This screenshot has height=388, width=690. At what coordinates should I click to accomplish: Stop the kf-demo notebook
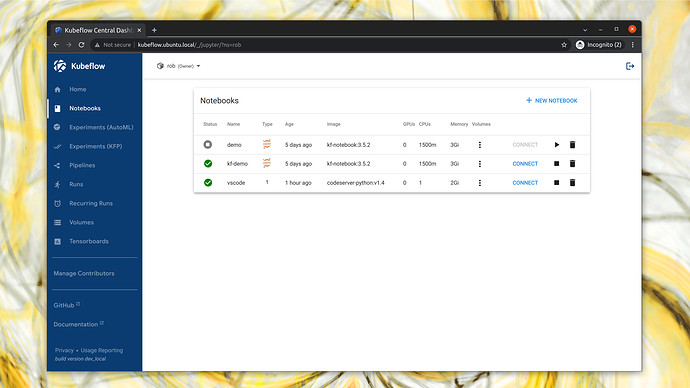pyautogui.click(x=557, y=164)
